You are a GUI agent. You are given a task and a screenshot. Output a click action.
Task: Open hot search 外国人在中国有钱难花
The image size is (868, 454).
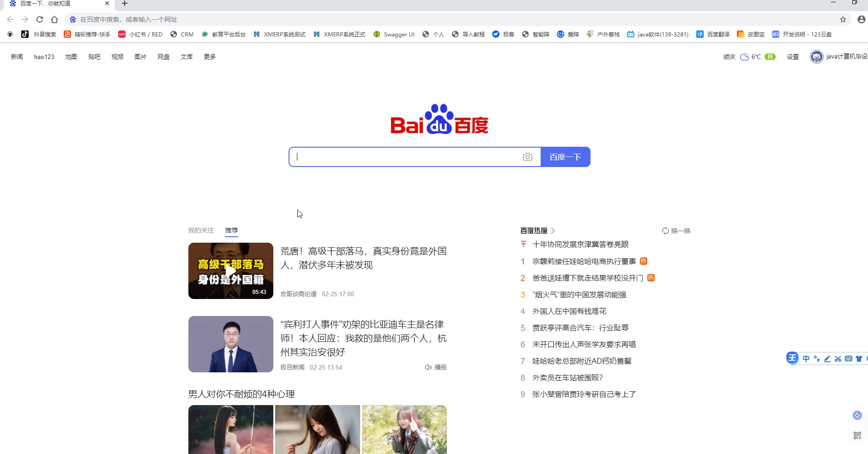click(x=569, y=311)
